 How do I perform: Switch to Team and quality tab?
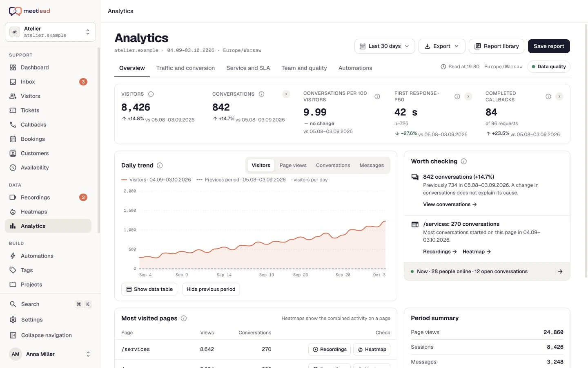coord(304,68)
